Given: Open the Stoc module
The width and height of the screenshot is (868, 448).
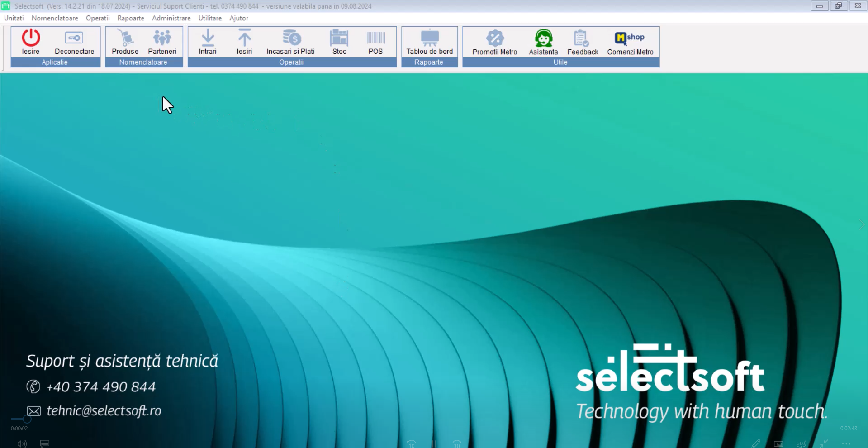Looking at the screenshot, I should click(339, 42).
